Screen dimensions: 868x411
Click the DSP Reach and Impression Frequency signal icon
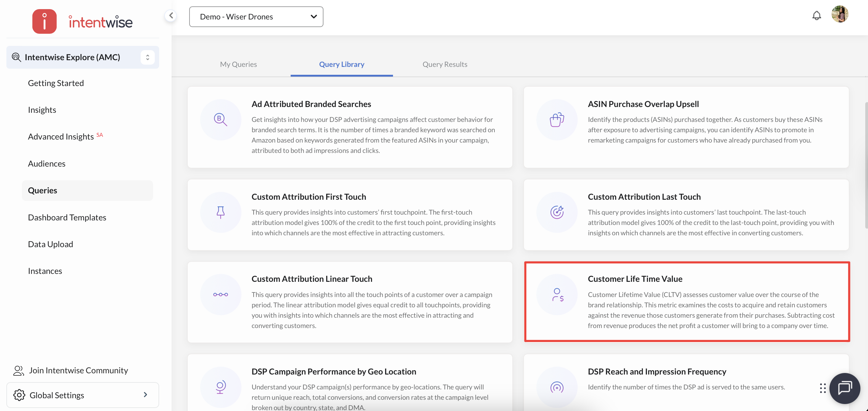(557, 387)
